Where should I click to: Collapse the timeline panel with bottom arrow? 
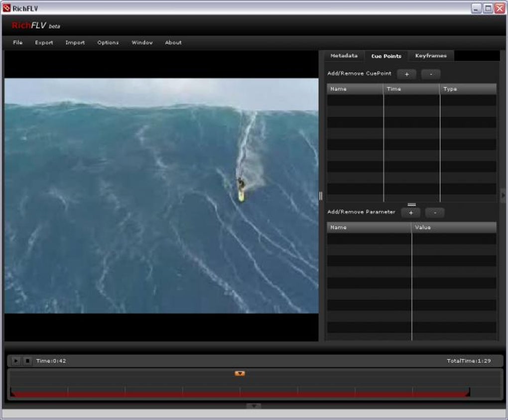click(x=254, y=406)
